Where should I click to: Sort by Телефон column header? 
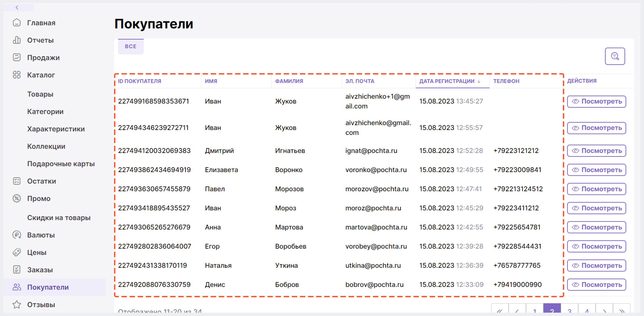tap(506, 81)
